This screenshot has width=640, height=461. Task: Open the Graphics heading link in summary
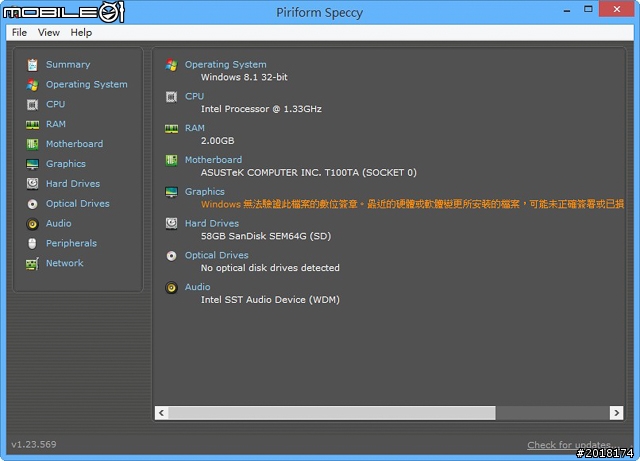[x=204, y=192]
